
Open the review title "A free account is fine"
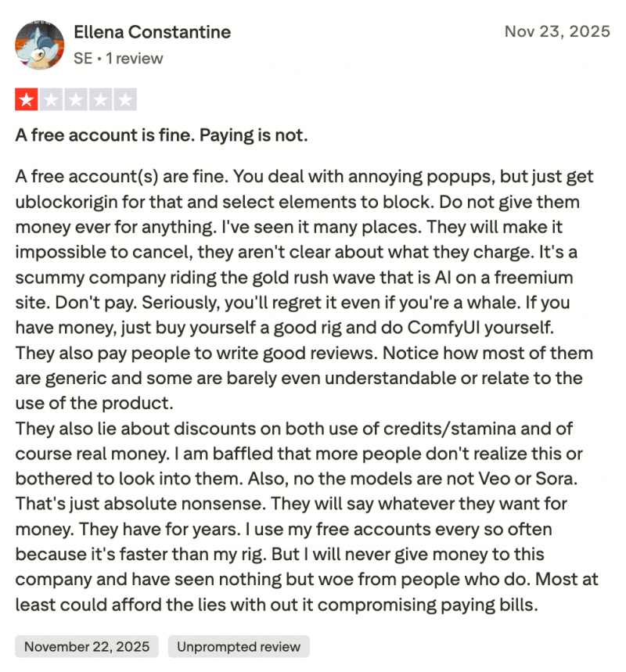coord(161,135)
